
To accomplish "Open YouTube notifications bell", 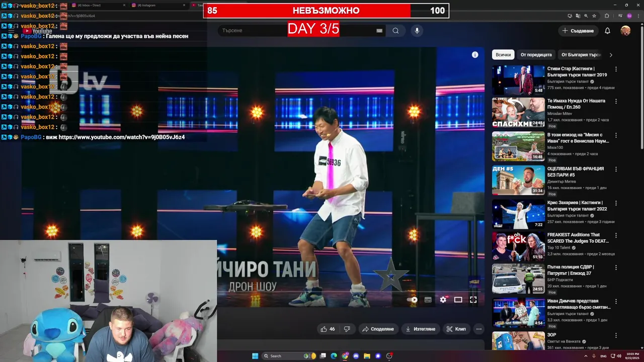I will click(607, 31).
